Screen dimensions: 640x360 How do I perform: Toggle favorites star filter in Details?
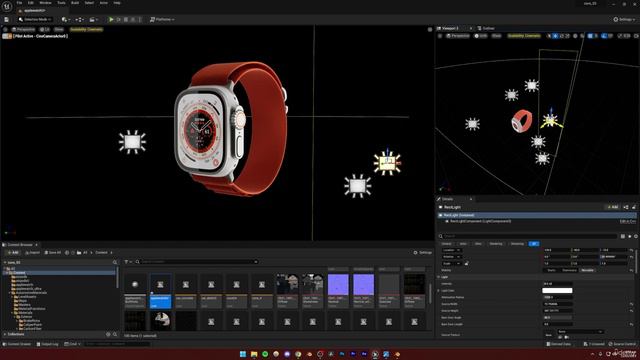(629, 236)
